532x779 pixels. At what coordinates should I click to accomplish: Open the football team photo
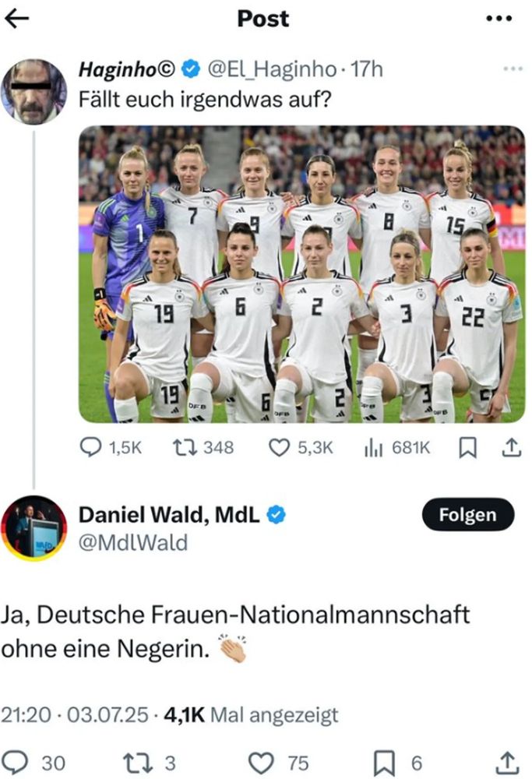(302, 274)
